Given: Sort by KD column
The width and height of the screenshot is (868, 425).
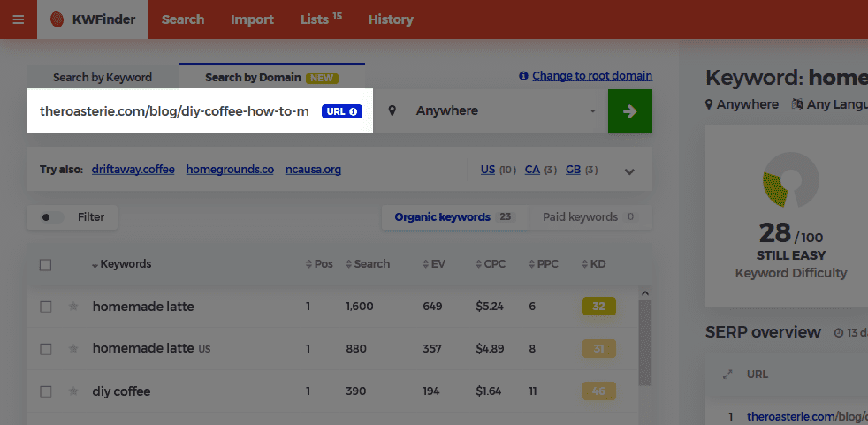Looking at the screenshot, I should (594, 264).
